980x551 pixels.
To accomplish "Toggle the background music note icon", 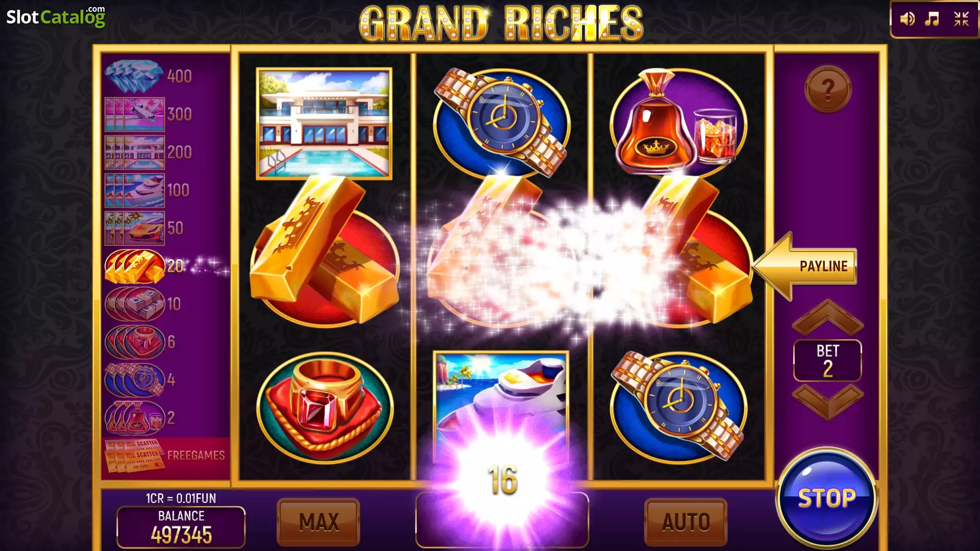I will coord(933,19).
